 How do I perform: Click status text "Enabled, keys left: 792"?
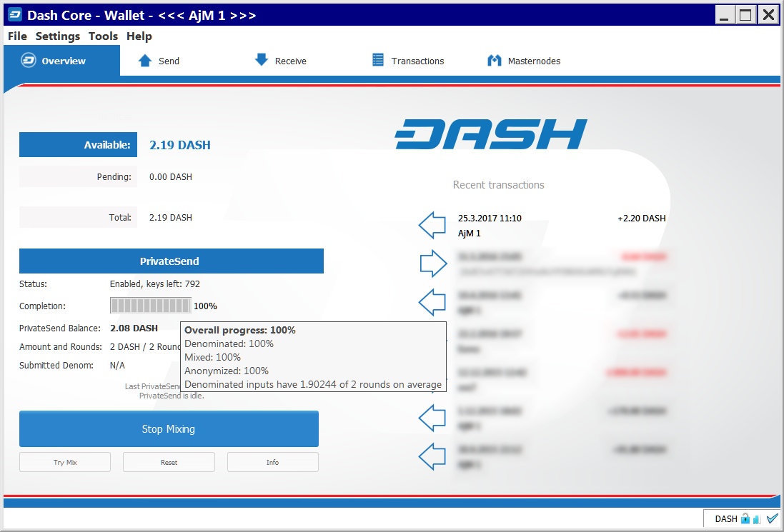tap(155, 283)
